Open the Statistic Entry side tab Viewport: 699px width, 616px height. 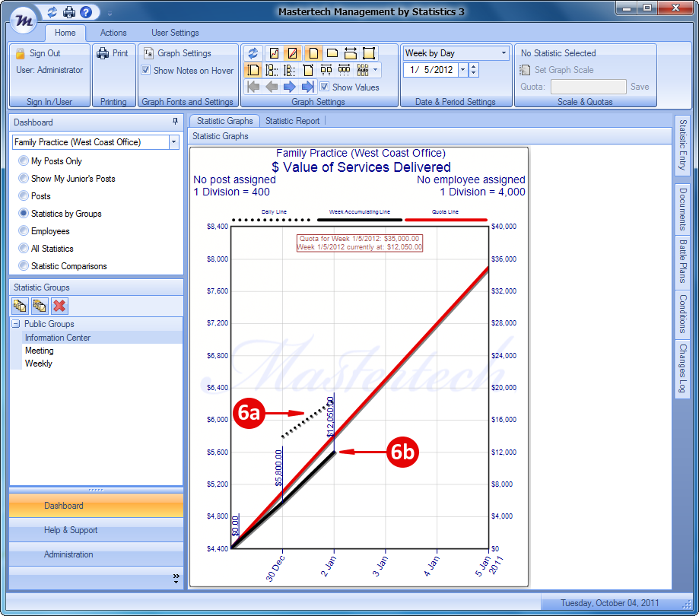coord(682,145)
